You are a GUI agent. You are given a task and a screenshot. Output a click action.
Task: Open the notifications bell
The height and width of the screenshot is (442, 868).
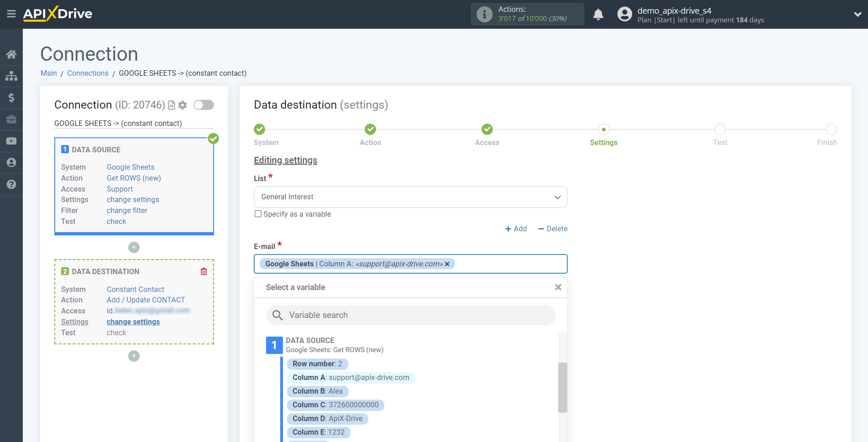(598, 15)
